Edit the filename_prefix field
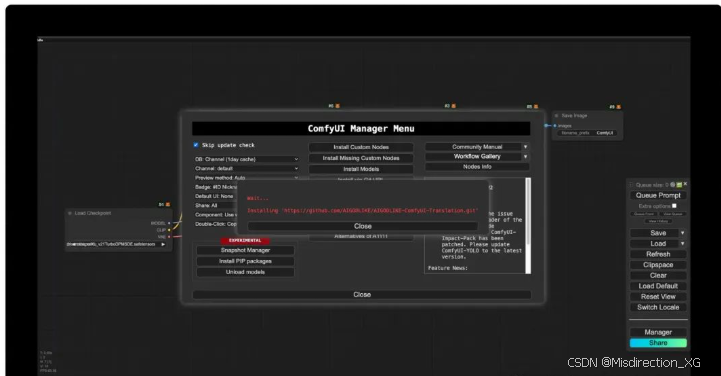Screen dimensions: 721x376 click(x=588, y=133)
